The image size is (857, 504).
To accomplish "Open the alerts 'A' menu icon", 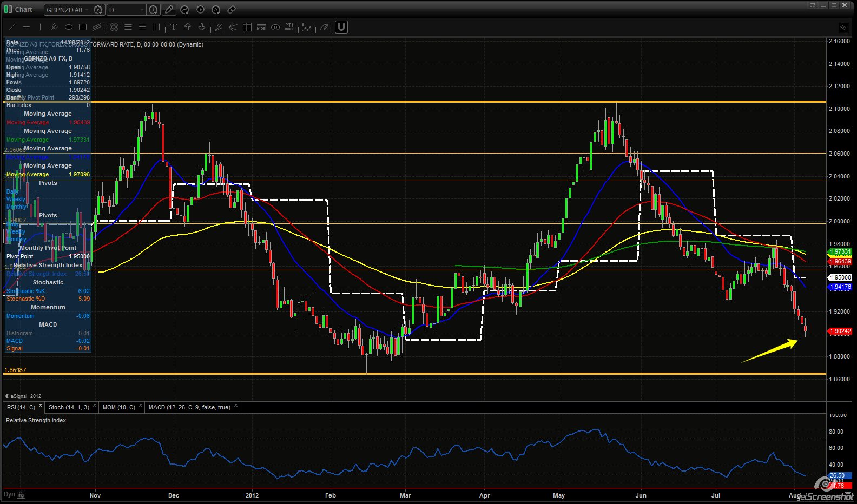I will click(x=216, y=10).
